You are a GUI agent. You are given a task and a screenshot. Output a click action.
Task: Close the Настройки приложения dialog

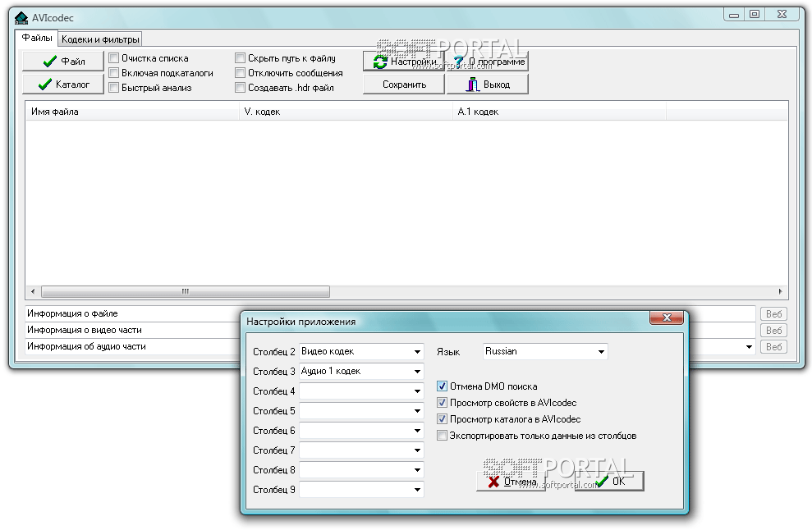click(667, 318)
